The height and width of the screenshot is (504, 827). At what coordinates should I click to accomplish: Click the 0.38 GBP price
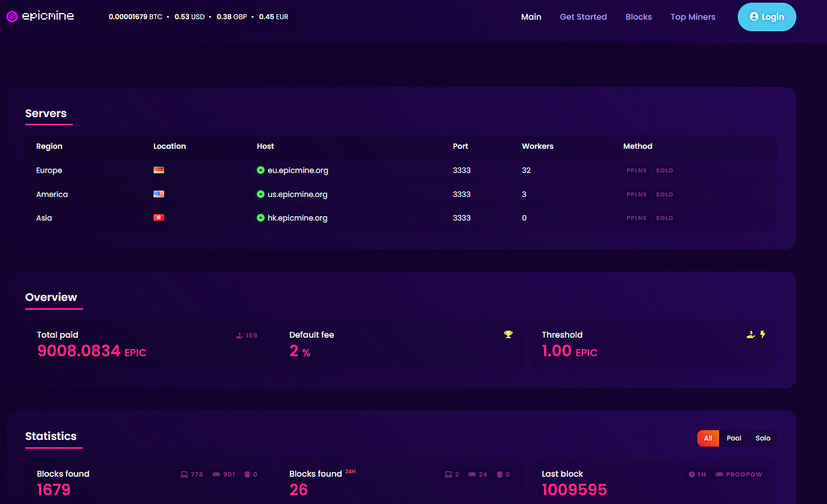[232, 17]
